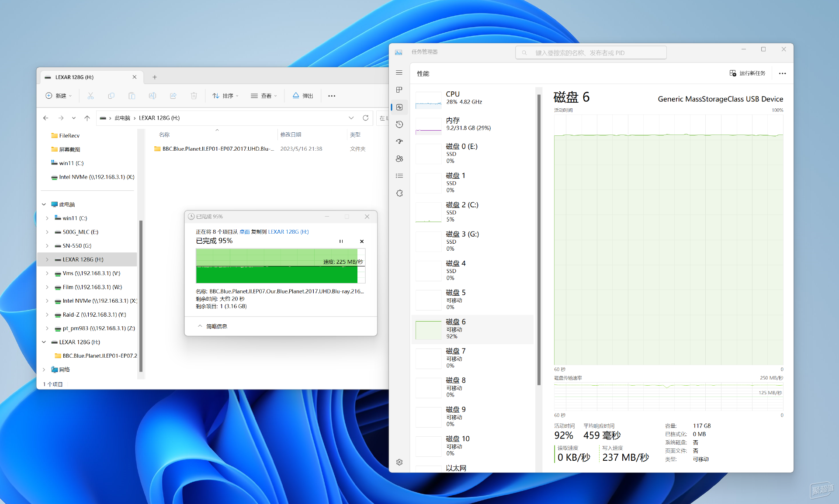Click Eject (弹出) button in Explorer
The height and width of the screenshot is (504, 839).
pyautogui.click(x=303, y=96)
